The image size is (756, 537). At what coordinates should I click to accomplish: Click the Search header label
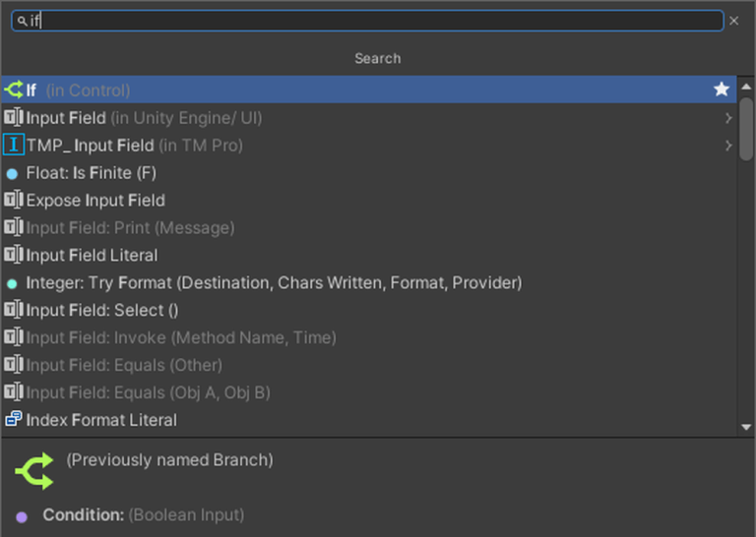pyautogui.click(x=378, y=59)
